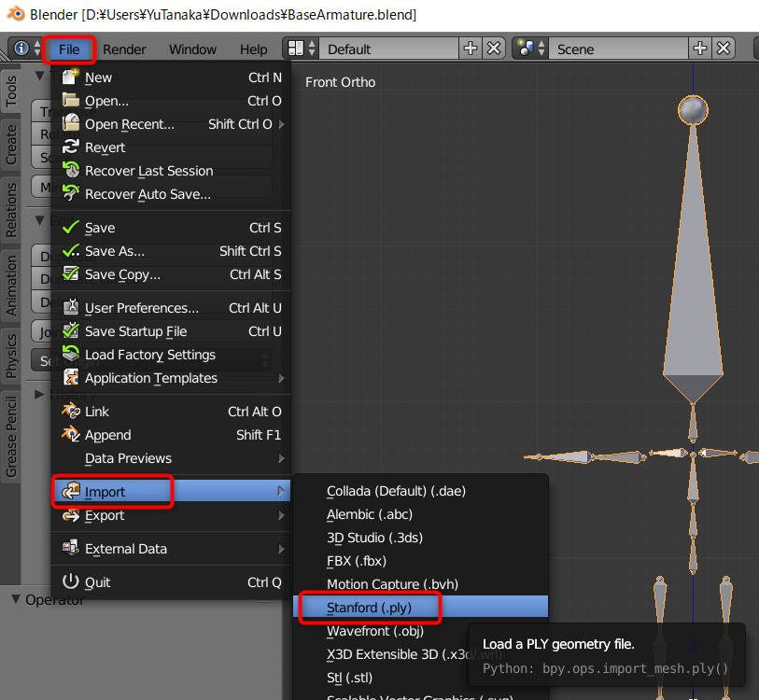The width and height of the screenshot is (759, 700).
Task: Click the armature head bone sphere
Action: 693,110
